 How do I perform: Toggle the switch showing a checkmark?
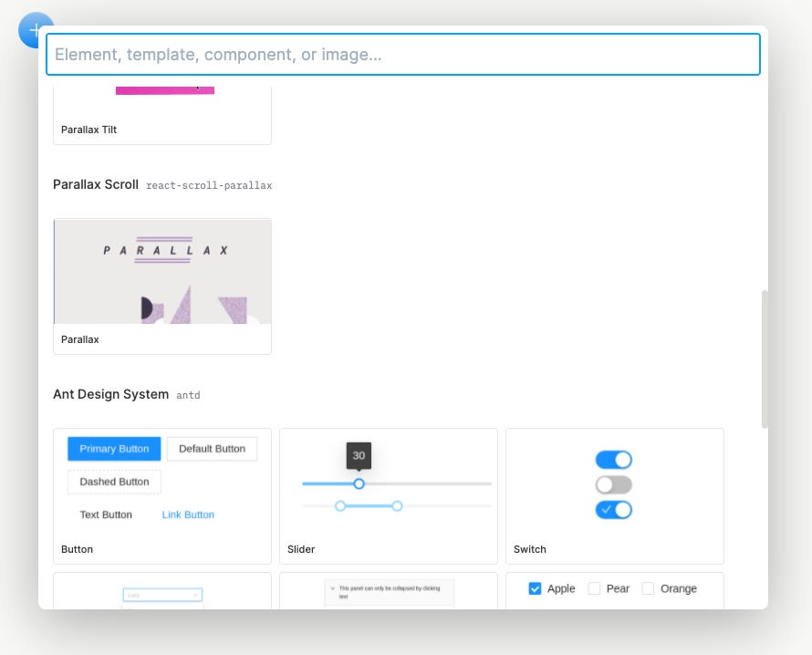pyautogui.click(x=613, y=509)
